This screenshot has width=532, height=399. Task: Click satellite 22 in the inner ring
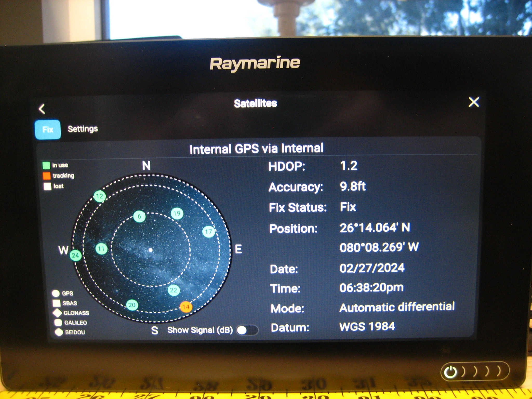[x=173, y=291]
